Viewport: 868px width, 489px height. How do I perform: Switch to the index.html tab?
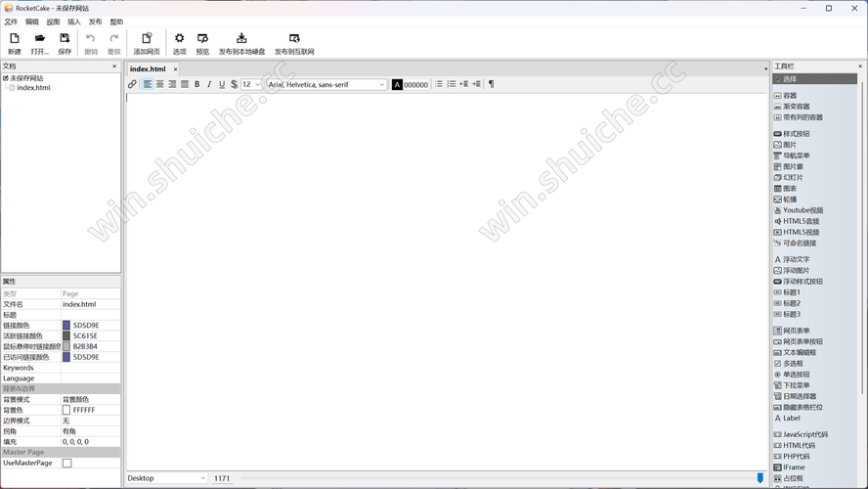point(148,69)
